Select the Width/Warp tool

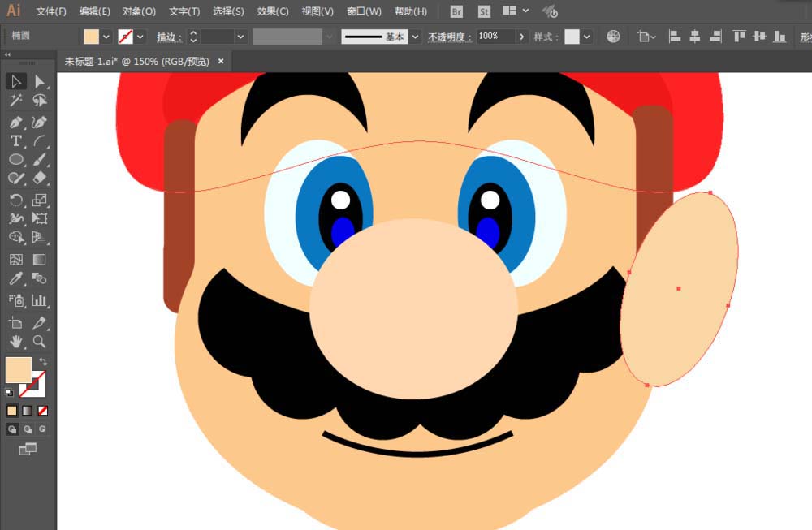[16, 218]
